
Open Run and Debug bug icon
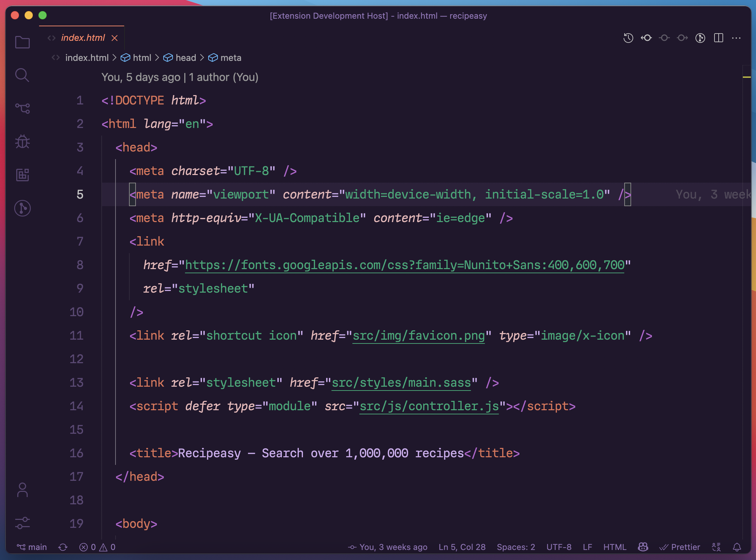pos(22,141)
